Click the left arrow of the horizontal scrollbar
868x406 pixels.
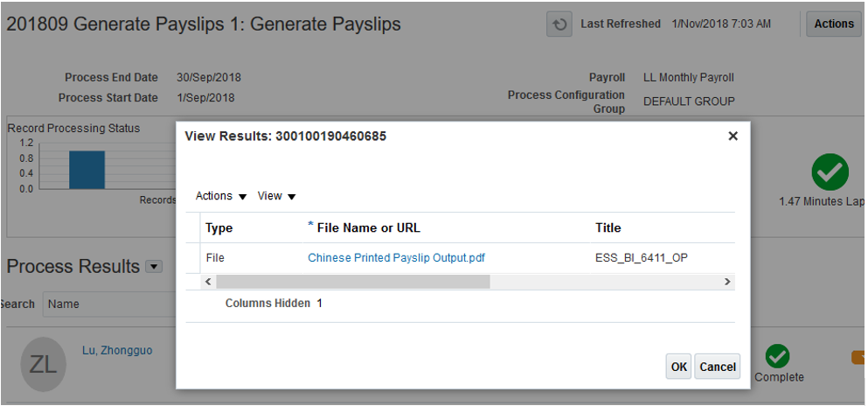(208, 282)
